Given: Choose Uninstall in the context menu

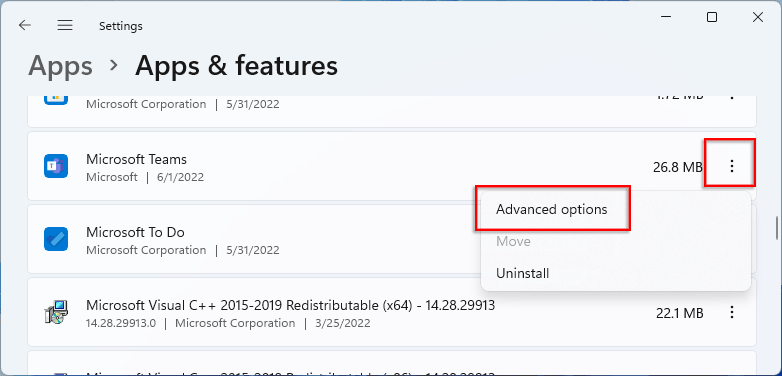Looking at the screenshot, I should tap(523, 273).
